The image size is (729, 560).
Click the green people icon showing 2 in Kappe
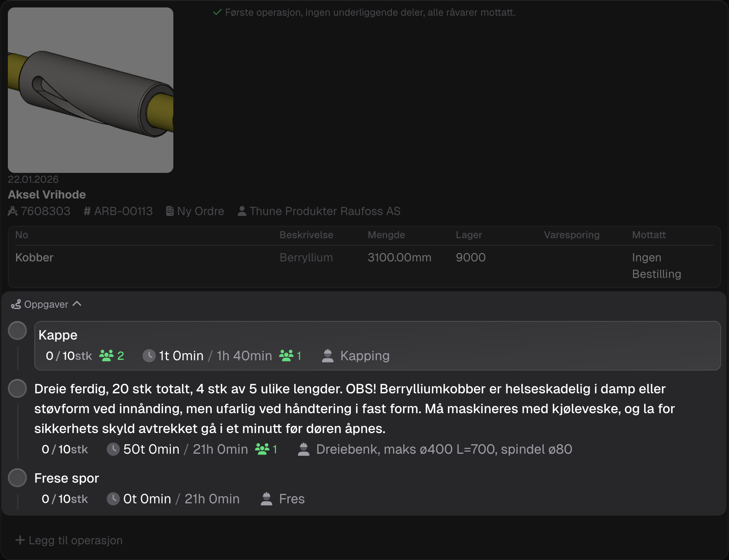106,356
